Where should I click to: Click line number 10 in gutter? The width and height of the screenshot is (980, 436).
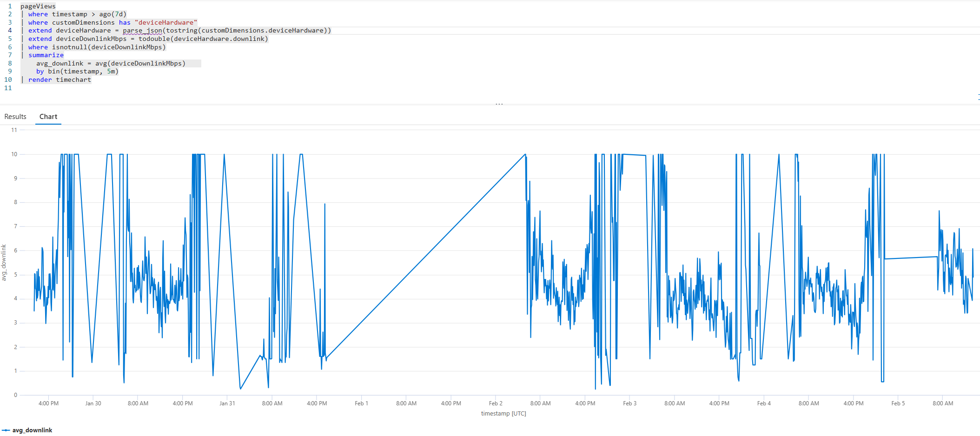click(8, 80)
